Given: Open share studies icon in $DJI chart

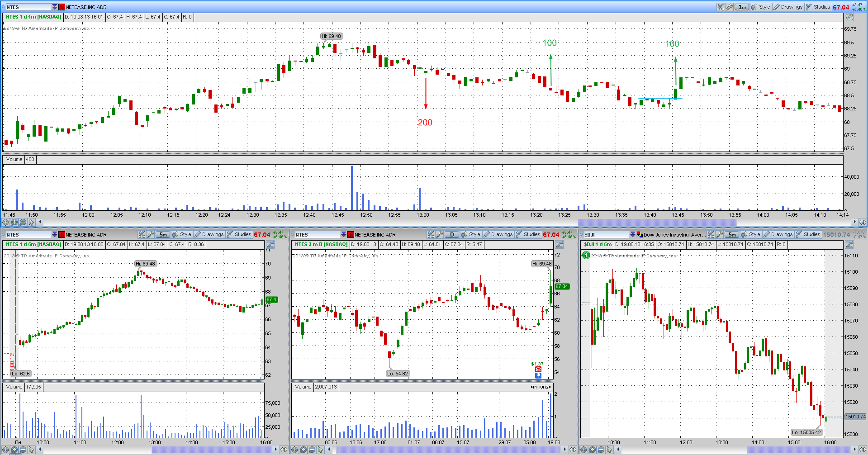Looking at the screenshot, I should click(x=711, y=234).
